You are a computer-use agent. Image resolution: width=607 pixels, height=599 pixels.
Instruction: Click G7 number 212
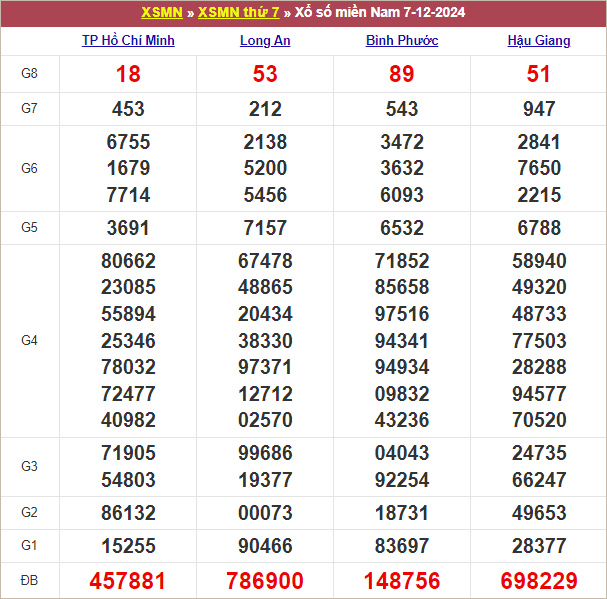tap(265, 109)
